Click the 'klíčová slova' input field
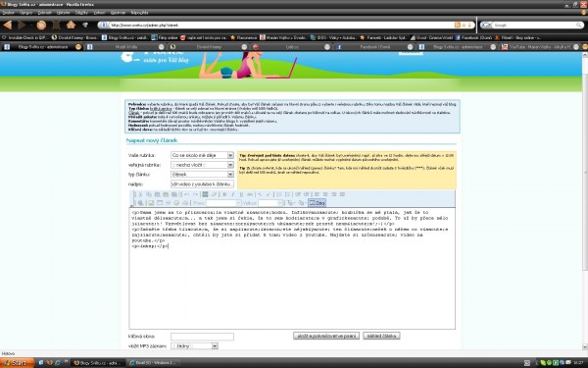 (x=202, y=337)
